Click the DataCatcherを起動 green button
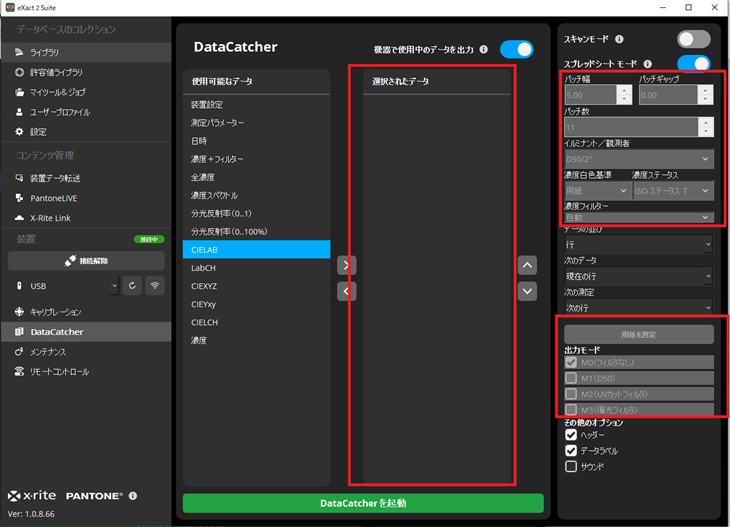 (363, 503)
